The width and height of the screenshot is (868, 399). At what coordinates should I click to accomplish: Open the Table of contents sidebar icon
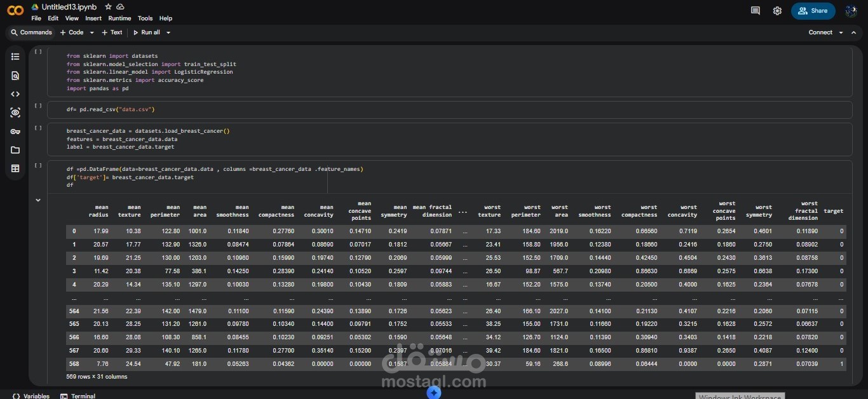[15, 57]
